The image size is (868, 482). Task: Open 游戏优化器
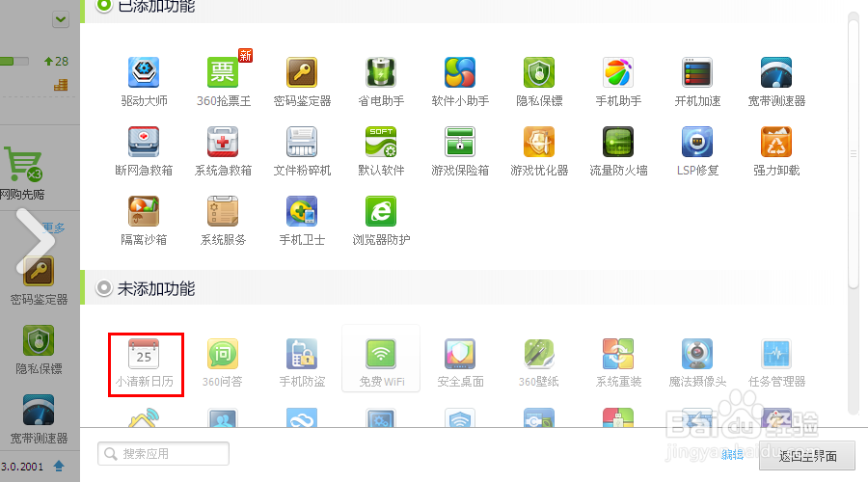click(539, 151)
